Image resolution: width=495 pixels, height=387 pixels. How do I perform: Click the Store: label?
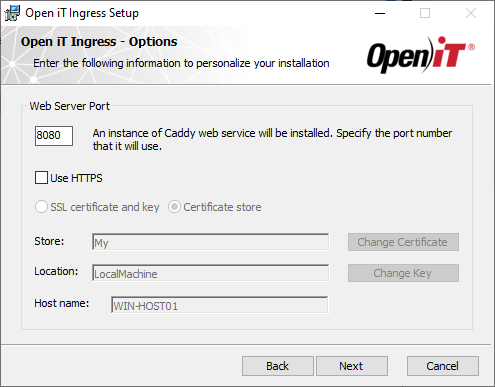[x=49, y=241]
